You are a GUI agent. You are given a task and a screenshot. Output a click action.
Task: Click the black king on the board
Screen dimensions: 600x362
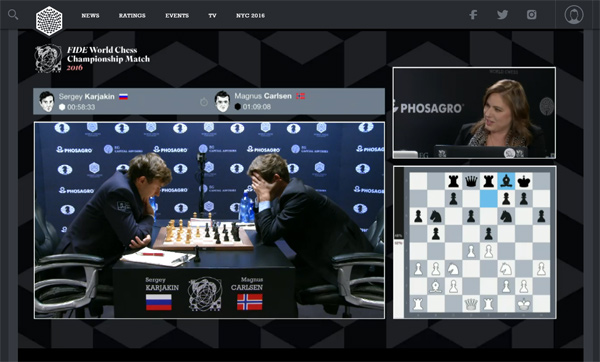point(523,181)
